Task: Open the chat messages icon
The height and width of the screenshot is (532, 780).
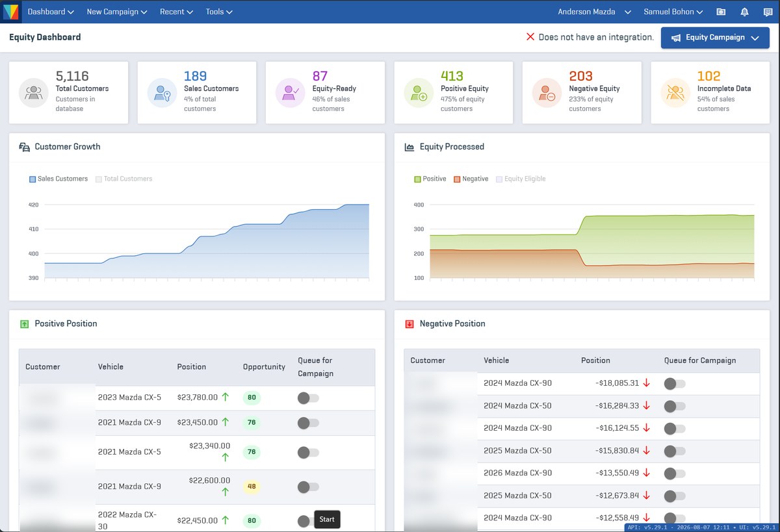Action: tap(768, 12)
